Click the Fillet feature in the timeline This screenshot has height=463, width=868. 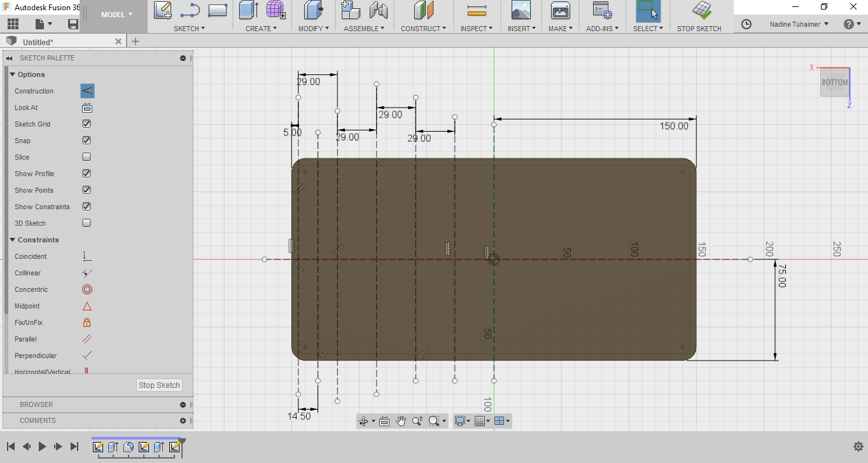click(x=128, y=447)
